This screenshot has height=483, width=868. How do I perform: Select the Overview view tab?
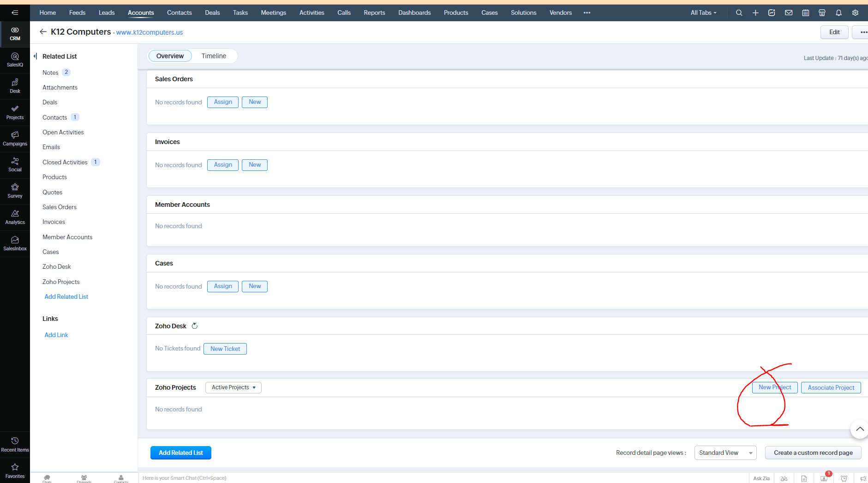coord(170,56)
